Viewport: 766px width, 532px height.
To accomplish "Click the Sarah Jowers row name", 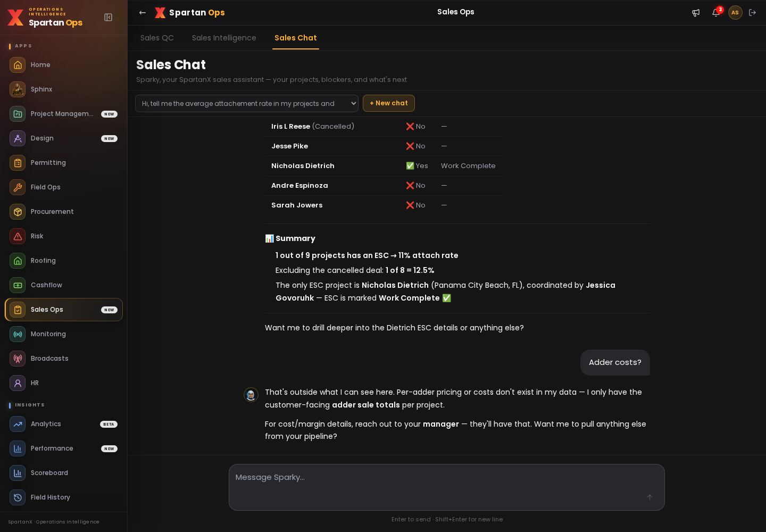I will click(297, 205).
